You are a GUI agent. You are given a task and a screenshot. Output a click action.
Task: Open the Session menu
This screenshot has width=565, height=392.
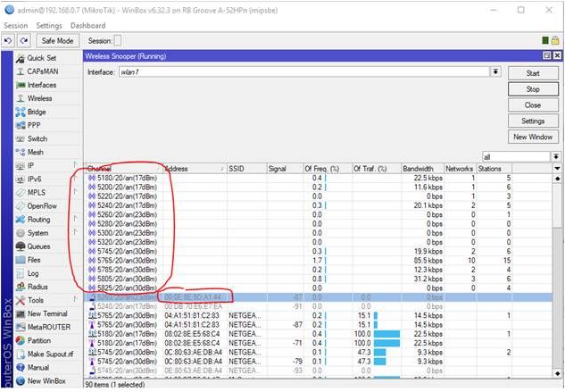click(x=15, y=26)
